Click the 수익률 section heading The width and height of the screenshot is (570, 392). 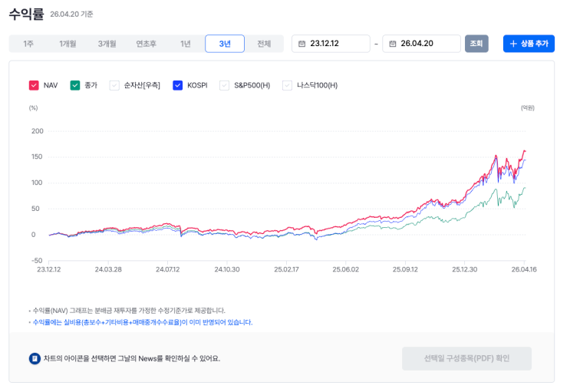26,14
